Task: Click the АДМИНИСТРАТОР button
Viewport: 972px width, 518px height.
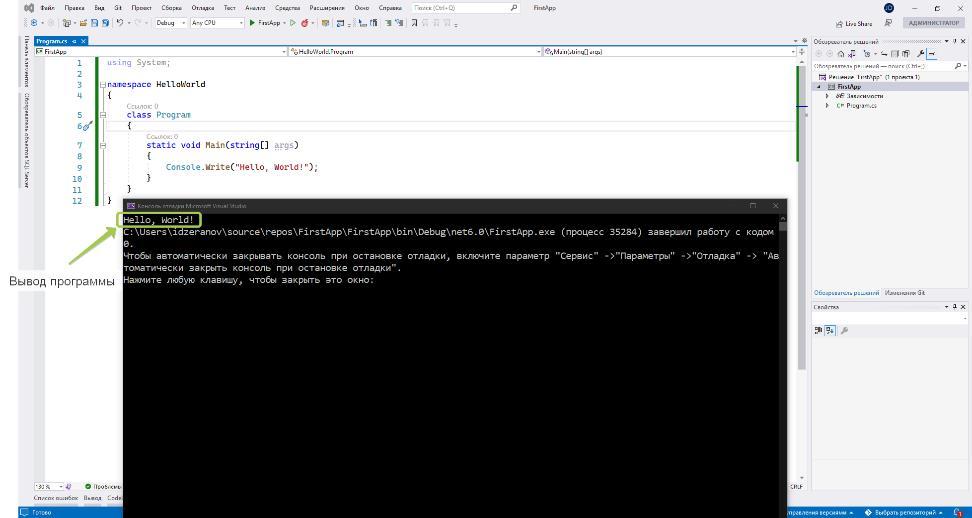Action: tap(932, 22)
